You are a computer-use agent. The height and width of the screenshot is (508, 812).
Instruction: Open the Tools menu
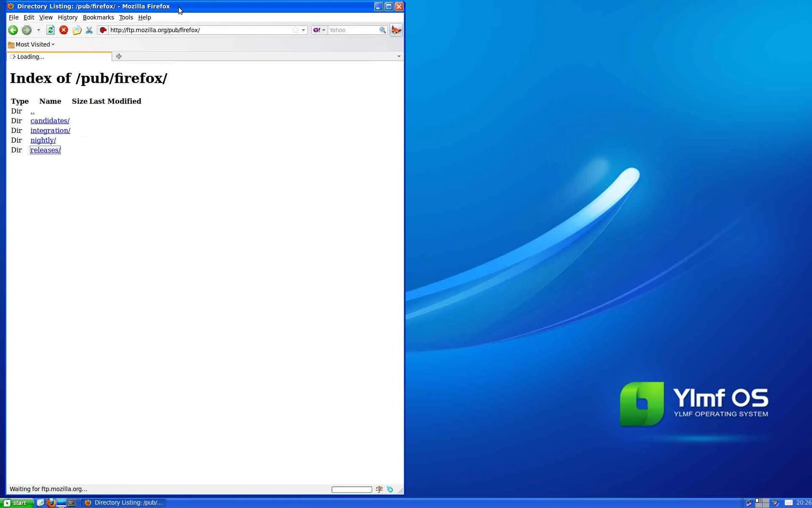pyautogui.click(x=126, y=17)
